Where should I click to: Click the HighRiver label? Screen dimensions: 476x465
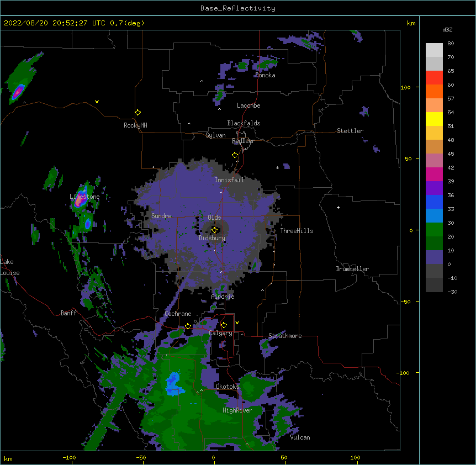click(237, 410)
